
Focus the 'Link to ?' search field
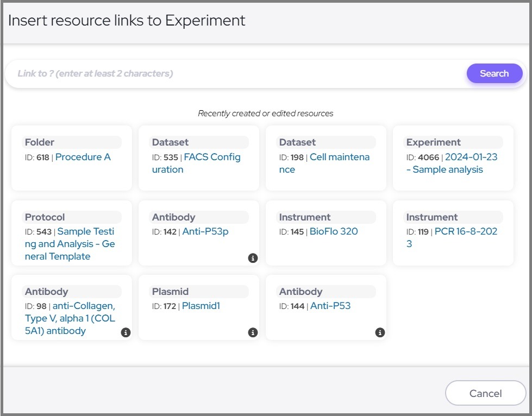(x=234, y=73)
